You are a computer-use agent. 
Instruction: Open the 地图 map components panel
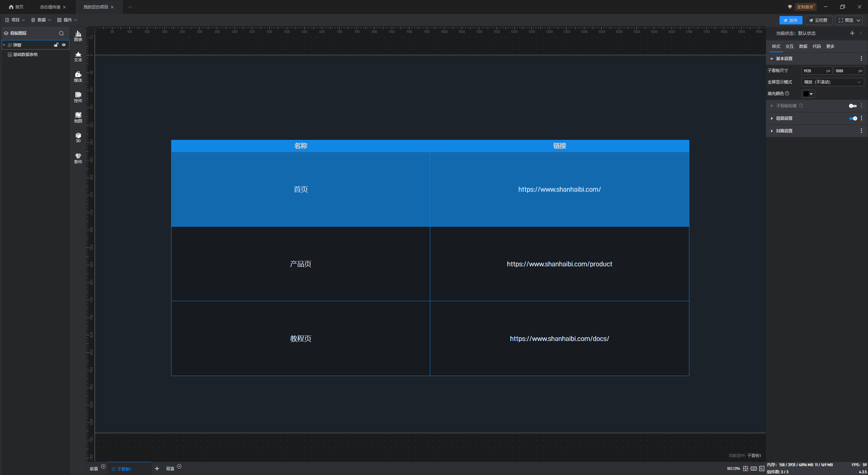click(78, 117)
